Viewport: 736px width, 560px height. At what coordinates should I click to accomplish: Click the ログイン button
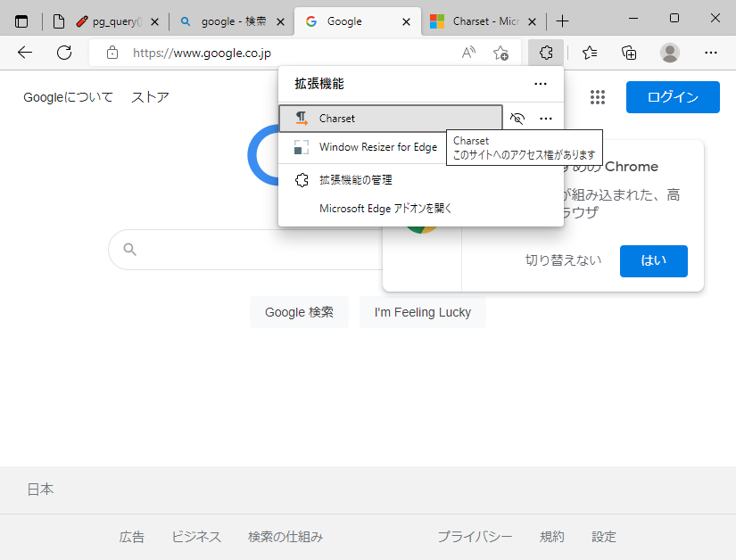coord(673,97)
